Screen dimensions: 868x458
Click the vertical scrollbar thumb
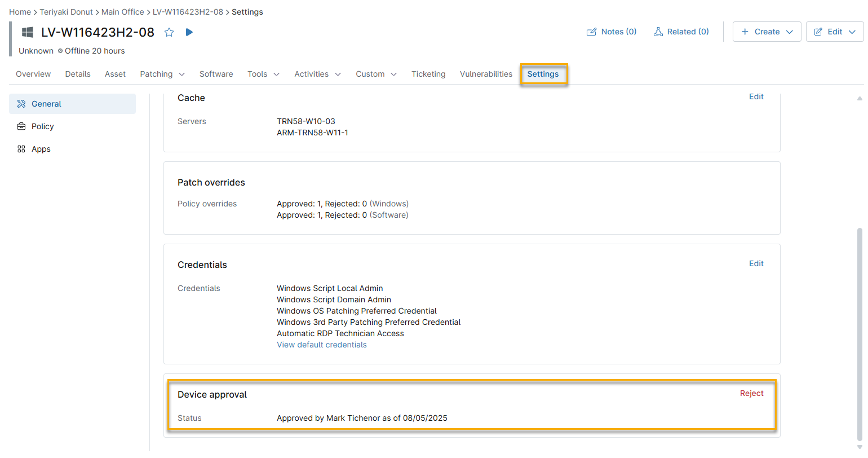[860, 333]
